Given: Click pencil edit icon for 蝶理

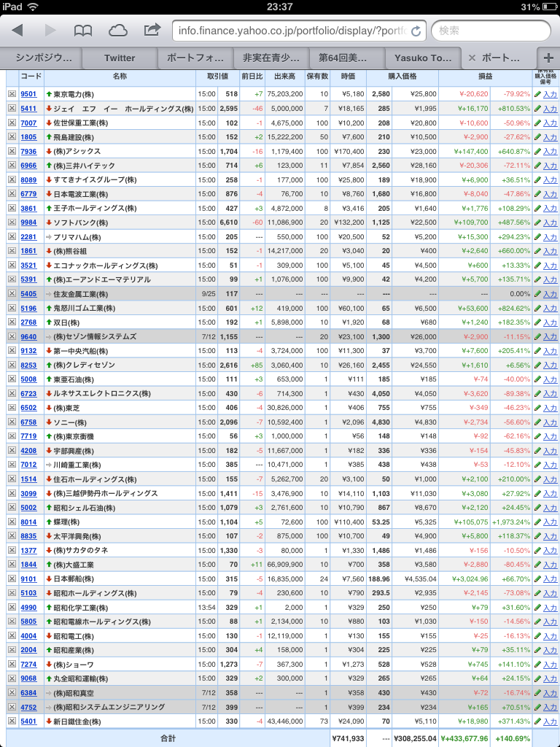Looking at the screenshot, I should pos(537,522).
